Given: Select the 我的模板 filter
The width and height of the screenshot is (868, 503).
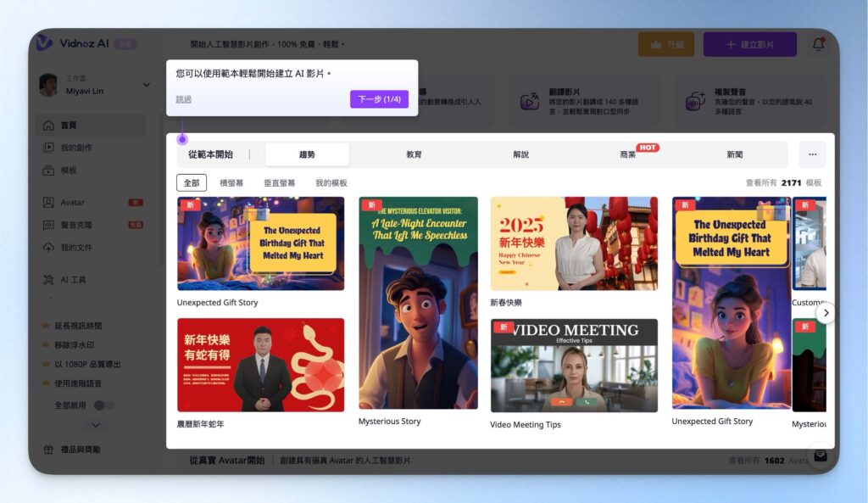Looking at the screenshot, I should pos(331,183).
